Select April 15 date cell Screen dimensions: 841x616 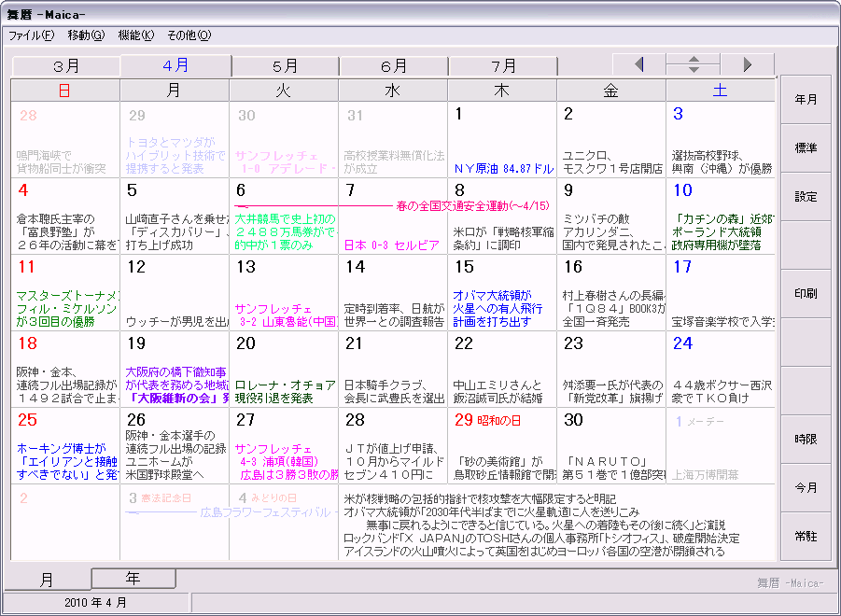(x=501, y=293)
